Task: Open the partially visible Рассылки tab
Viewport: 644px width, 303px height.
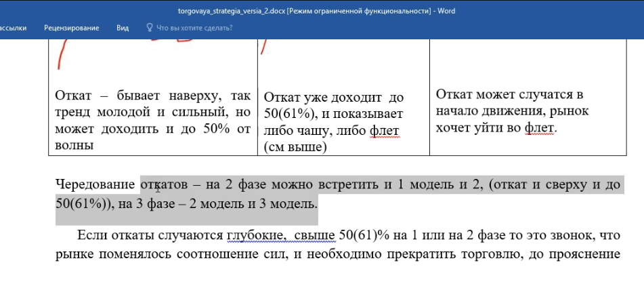Action: tap(13, 28)
